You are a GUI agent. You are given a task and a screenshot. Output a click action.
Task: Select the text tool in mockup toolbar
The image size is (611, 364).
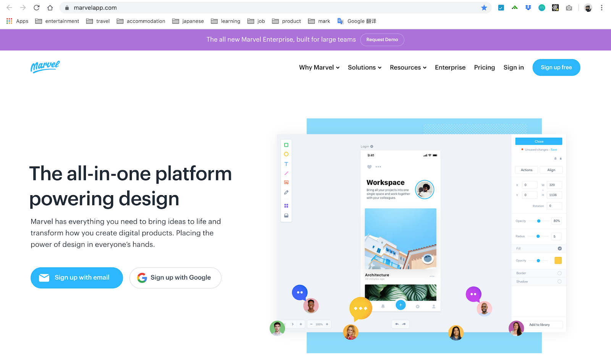tap(286, 164)
